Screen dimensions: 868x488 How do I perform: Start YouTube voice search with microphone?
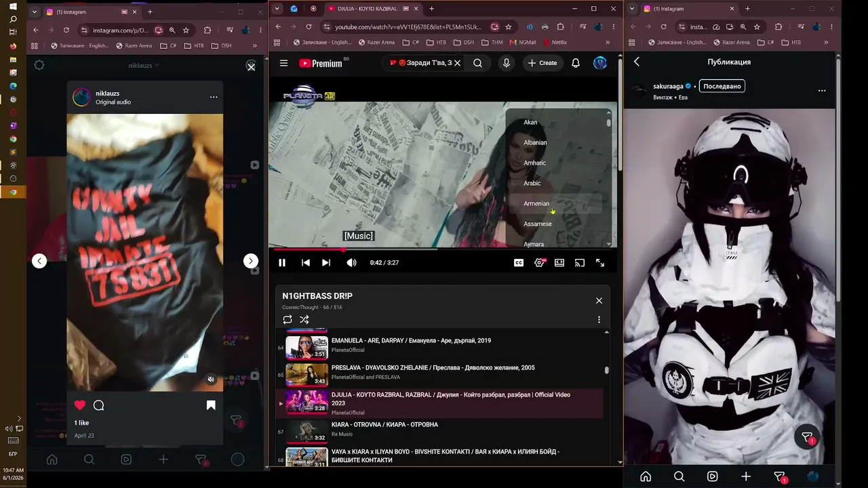[x=506, y=63]
